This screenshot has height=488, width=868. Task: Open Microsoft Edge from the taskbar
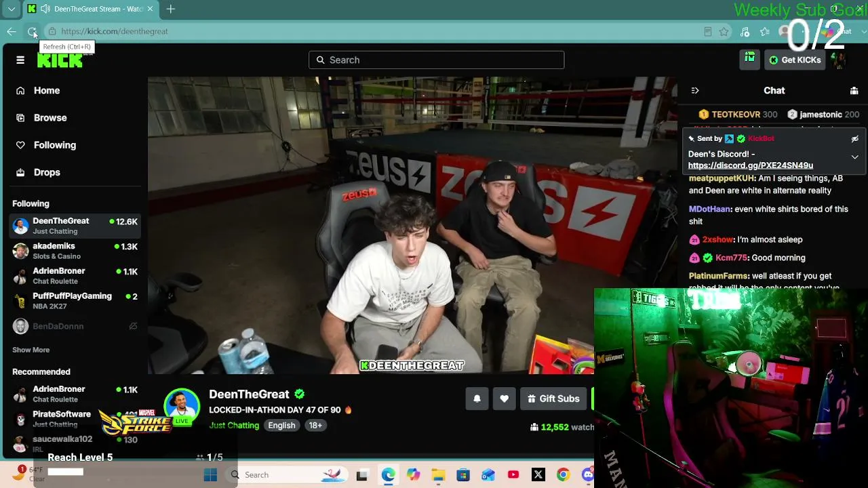click(388, 475)
